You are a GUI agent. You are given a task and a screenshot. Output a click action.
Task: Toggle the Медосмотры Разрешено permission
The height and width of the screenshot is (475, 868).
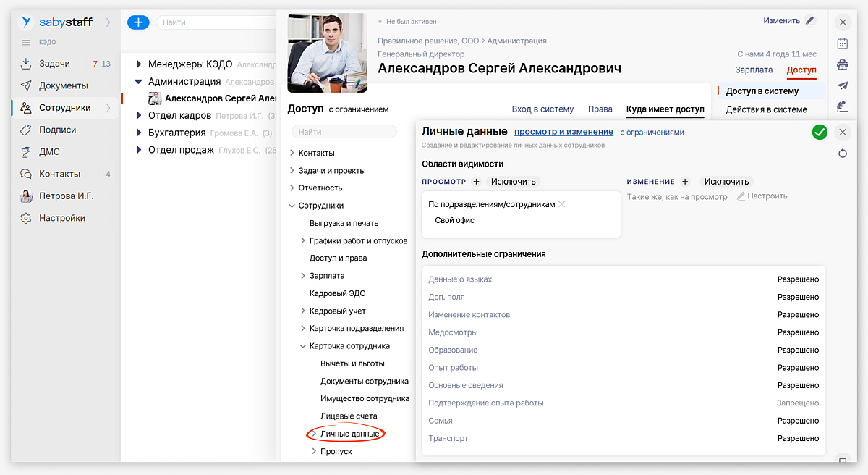click(x=798, y=332)
